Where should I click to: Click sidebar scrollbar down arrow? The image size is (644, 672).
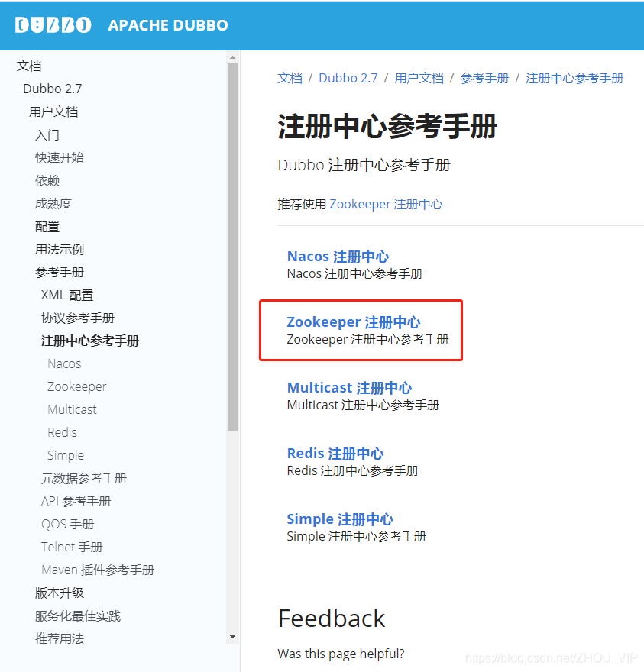point(232,638)
